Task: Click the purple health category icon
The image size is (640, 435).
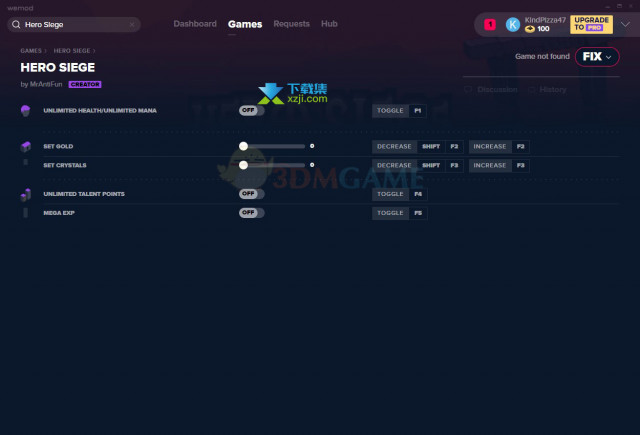Action: tap(25, 111)
